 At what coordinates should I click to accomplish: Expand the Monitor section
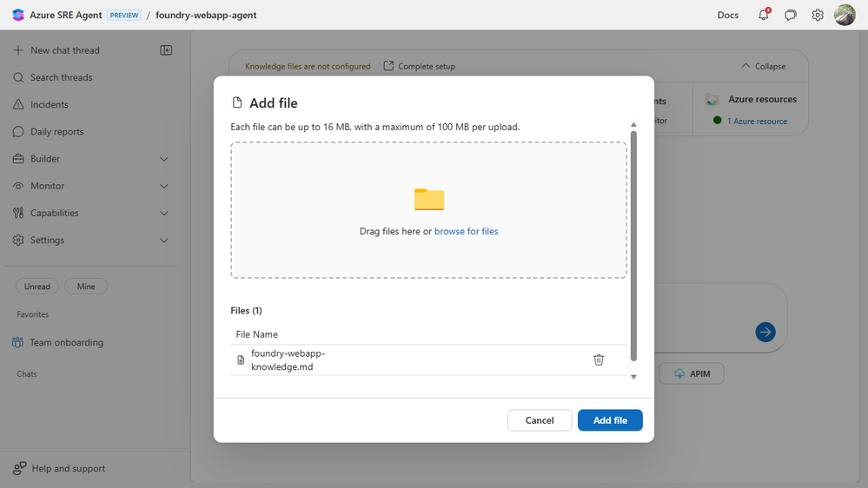pos(164,186)
